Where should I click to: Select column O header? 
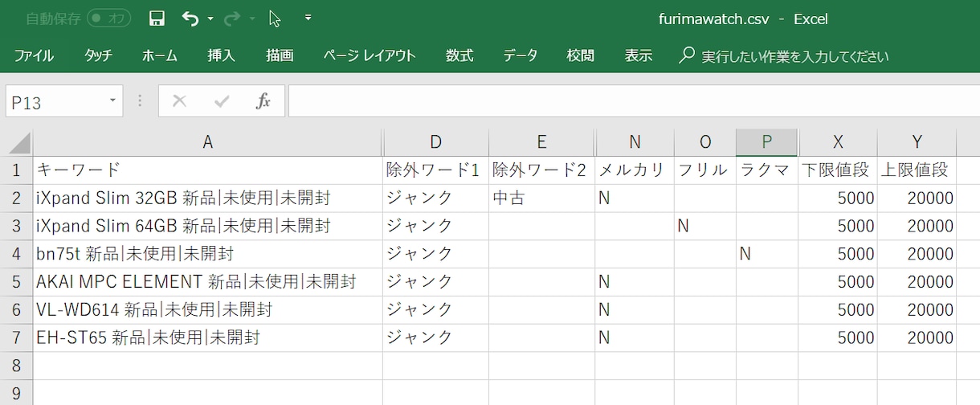coord(705,142)
